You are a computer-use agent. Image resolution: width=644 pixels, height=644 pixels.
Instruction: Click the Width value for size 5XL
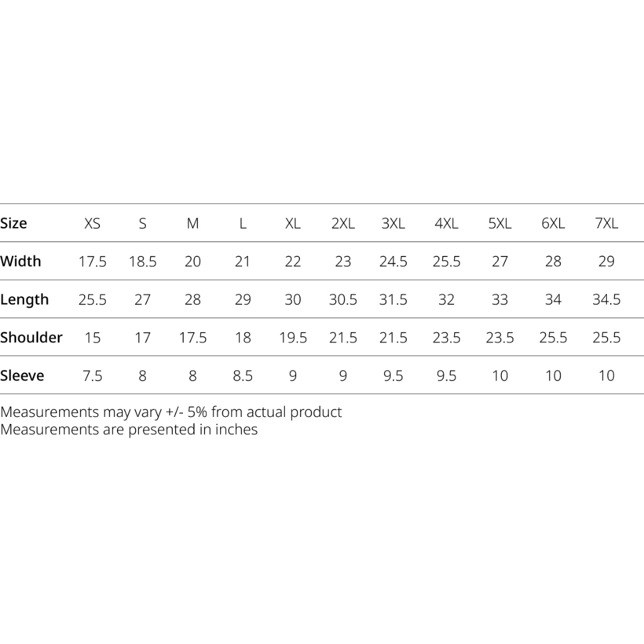click(x=499, y=261)
